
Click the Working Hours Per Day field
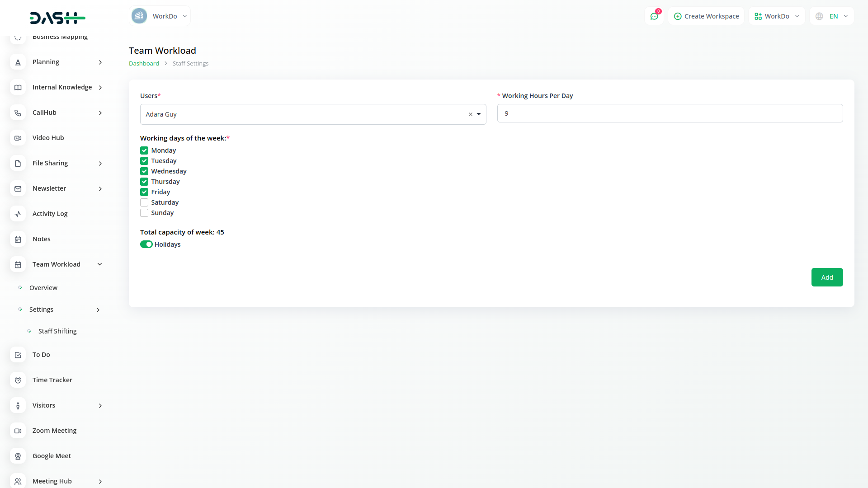click(670, 113)
